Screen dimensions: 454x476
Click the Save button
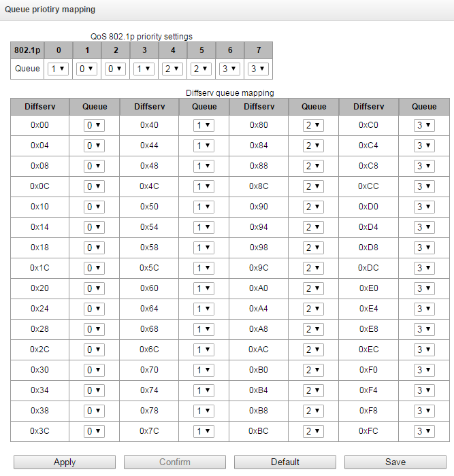pyautogui.click(x=395, y=462)
